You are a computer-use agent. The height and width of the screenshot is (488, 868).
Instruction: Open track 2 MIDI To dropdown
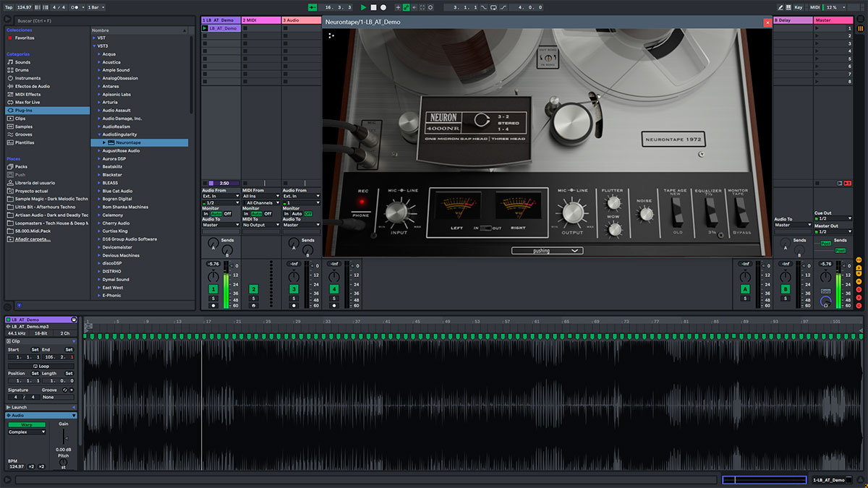[x=261, y=225]
